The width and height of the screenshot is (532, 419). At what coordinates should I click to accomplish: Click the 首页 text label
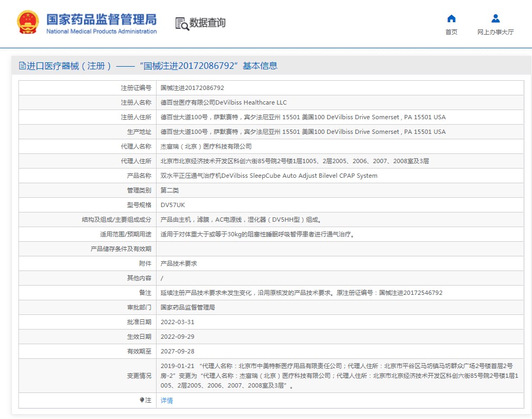coord(451,32)
